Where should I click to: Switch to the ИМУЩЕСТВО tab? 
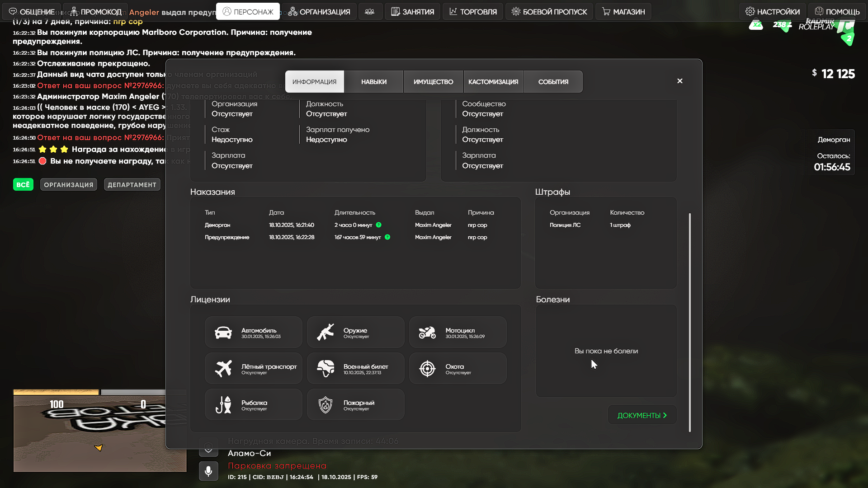pyautogui.click(x=433, y=82)
